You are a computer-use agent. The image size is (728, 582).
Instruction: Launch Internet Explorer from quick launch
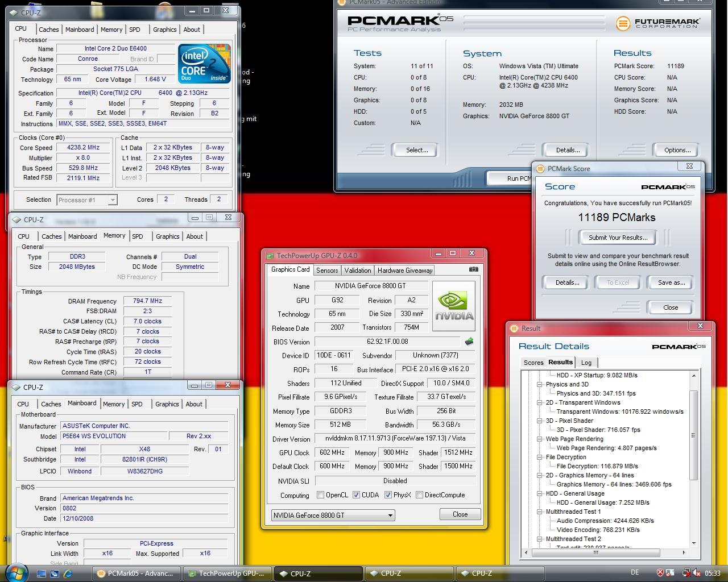pos(68,573)
